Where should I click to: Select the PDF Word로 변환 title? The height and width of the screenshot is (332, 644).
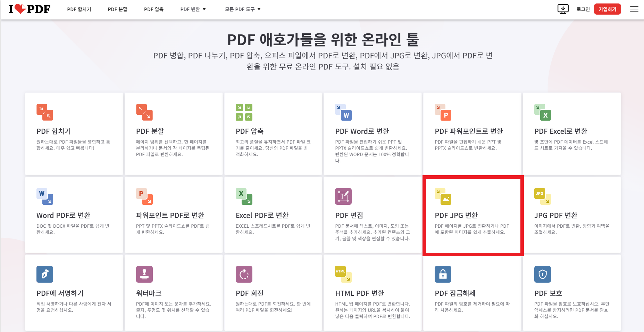[362, 131]
